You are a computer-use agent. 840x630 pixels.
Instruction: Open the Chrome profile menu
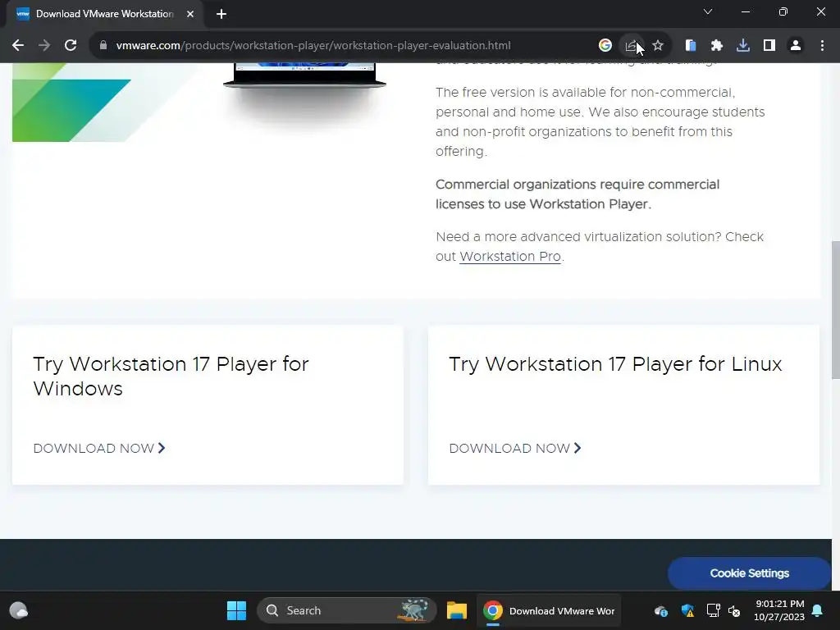point(796,46)
